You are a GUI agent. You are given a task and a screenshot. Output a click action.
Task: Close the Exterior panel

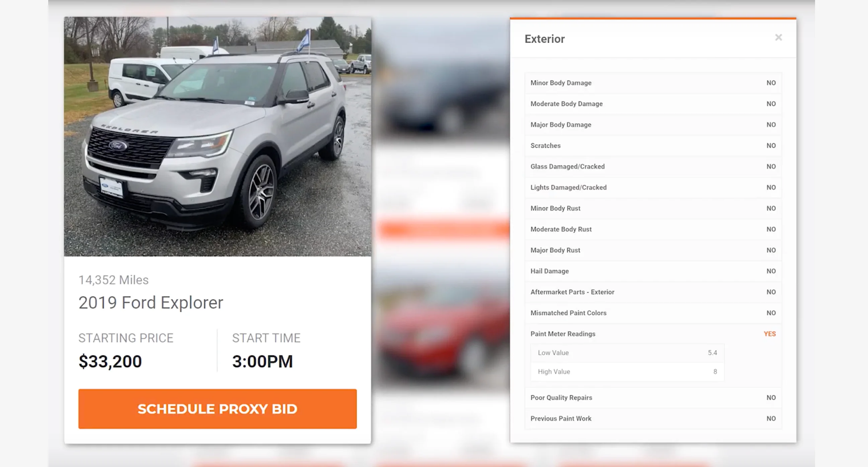click(778, 37)
